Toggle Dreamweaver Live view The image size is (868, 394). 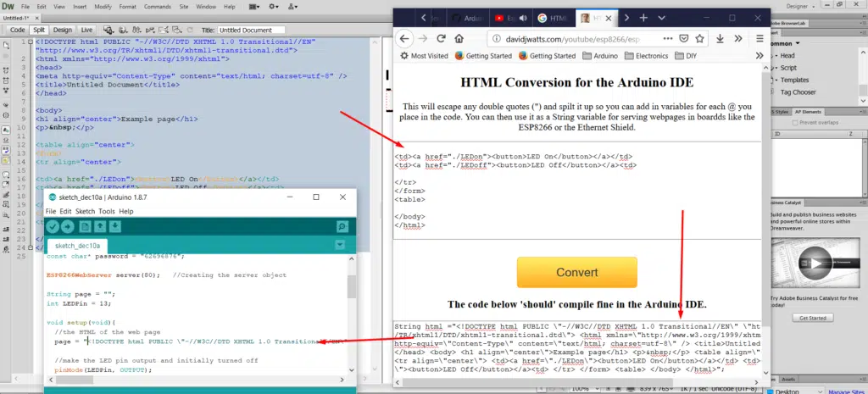[x=87, y=30]
